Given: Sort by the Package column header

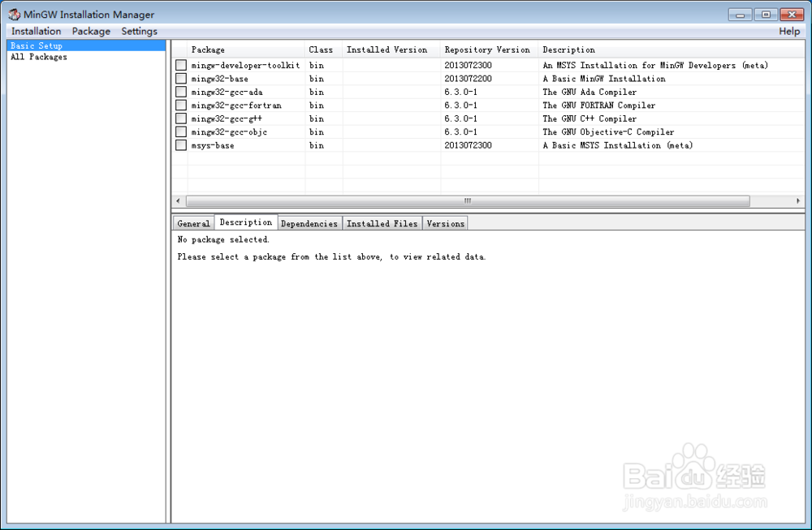Looking at the screenshot, I should pyautogui.click(x=246, y=50).
